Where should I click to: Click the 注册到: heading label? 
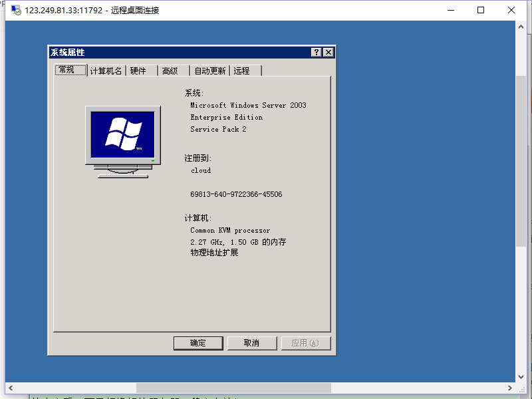click(198, 158)
